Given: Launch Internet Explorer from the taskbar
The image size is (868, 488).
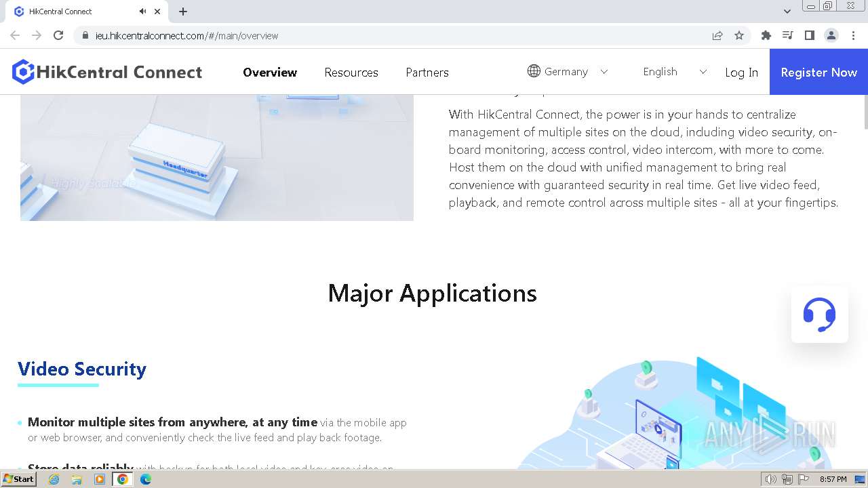Looking at the screenshot, I should [54, 479].
